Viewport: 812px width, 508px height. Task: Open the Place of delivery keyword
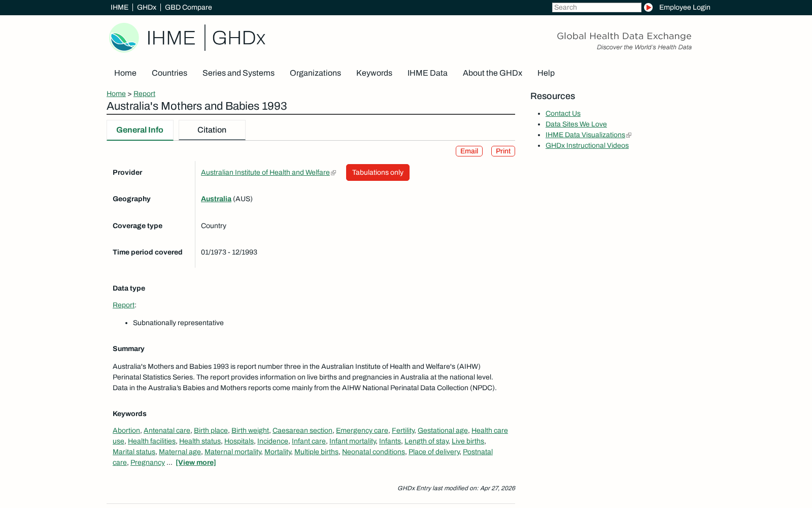(x=434, y=452)
